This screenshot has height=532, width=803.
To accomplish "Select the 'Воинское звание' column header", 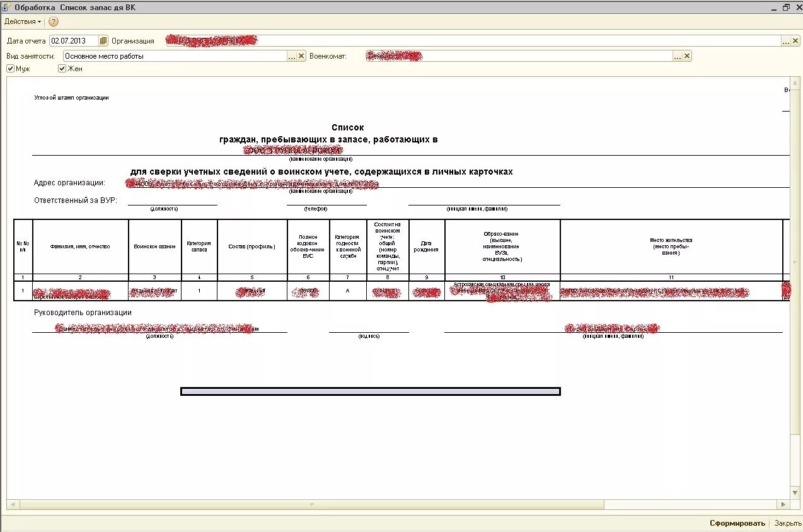I will point(155,246).
